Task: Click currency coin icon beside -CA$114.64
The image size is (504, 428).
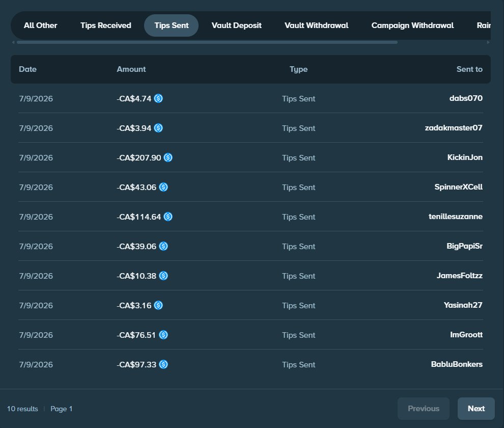Action: click(168, 217)
